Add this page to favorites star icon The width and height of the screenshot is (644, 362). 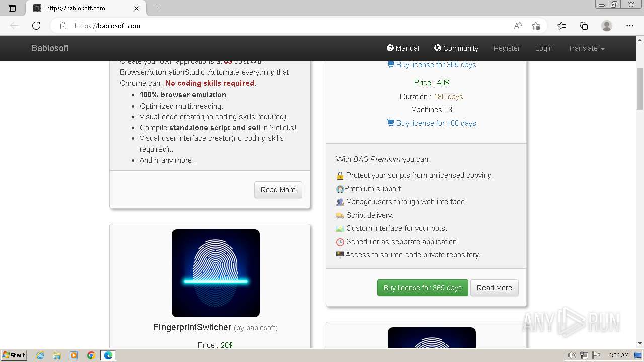pyautogui.click(x=536, y=26)
